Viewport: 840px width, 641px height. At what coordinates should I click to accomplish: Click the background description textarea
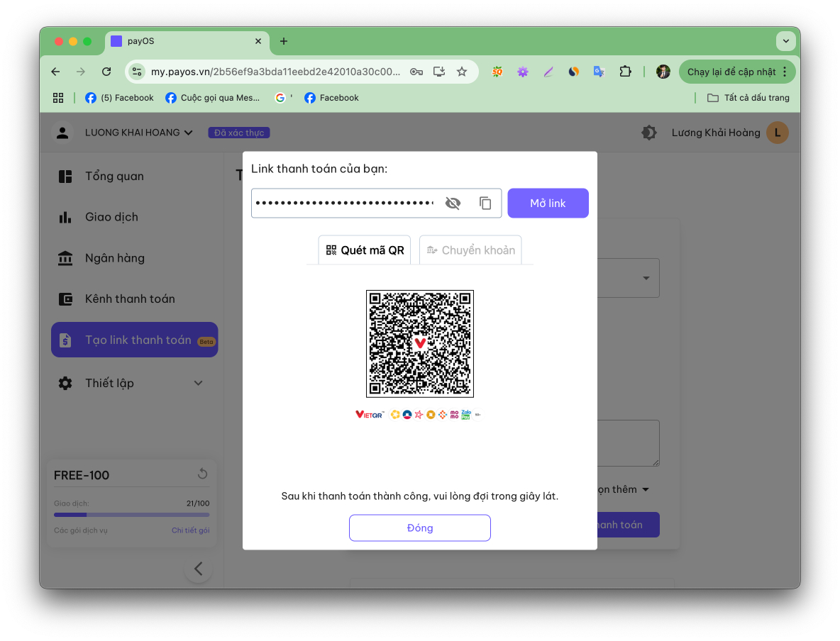coord(628,443)
